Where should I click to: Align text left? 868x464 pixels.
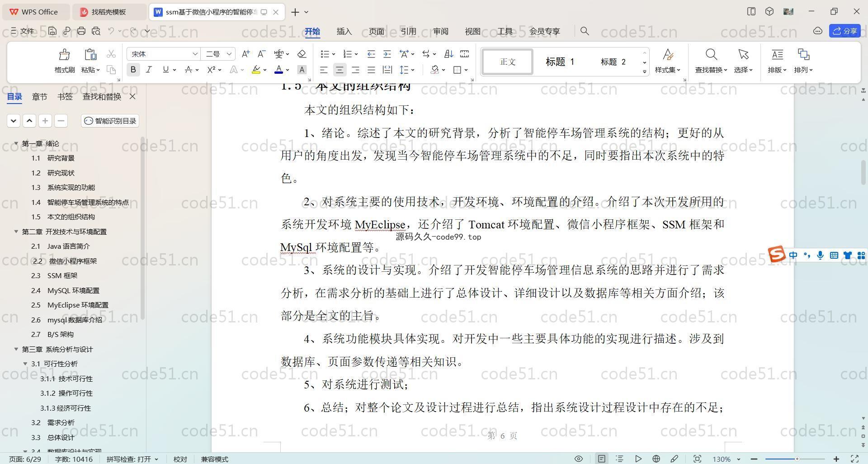tap(324, 70)
